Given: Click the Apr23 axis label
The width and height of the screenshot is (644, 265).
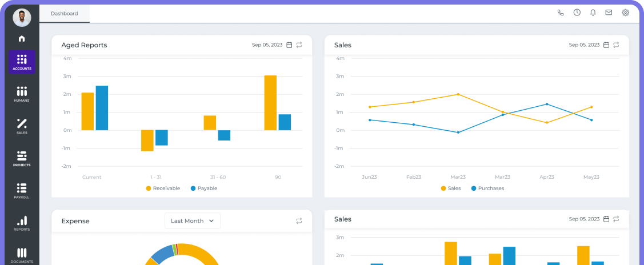Looking at the screenshot, I should [547, 177].
